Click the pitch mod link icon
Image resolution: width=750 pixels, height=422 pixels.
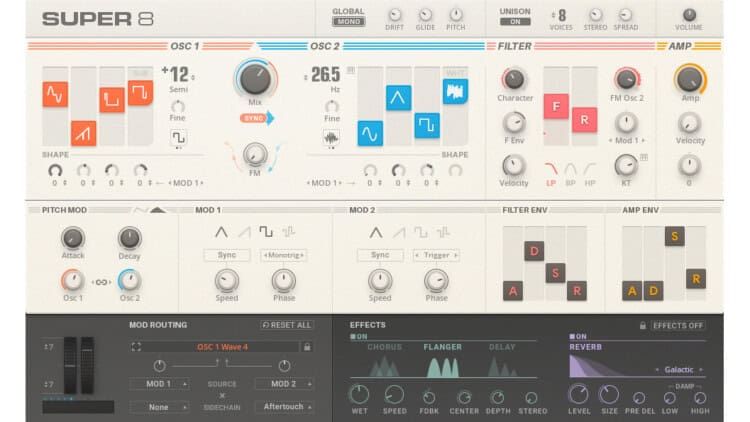[x=101, y=282]
